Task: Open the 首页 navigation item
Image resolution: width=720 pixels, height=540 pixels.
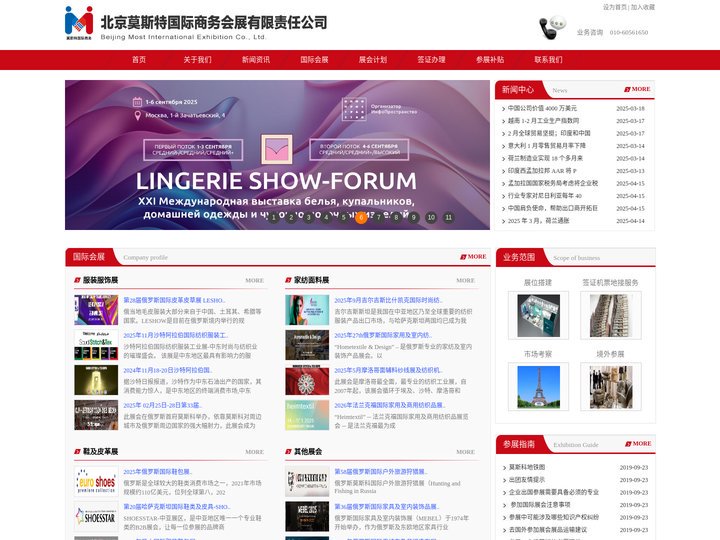Action: tap(139, 60)
